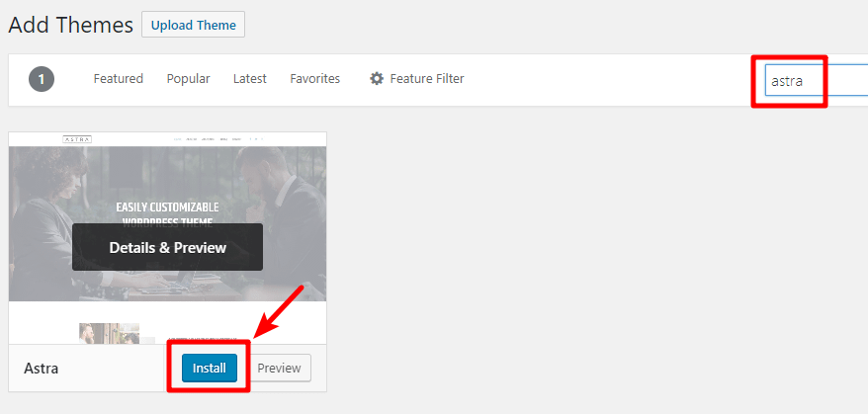The width and height of the screenshot is (868, 414).
Task: Switch to the Popular themes tab
Action: coord(188,79)
